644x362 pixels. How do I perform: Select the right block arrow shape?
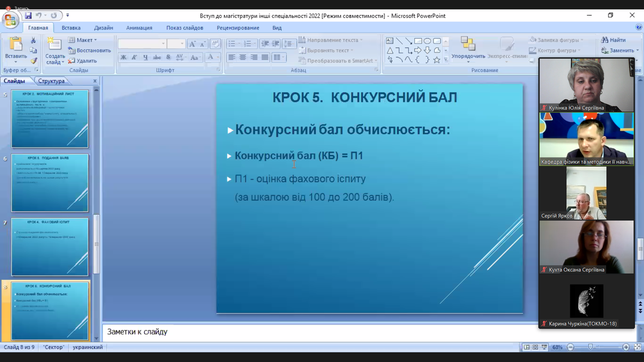tap(418, 50)
